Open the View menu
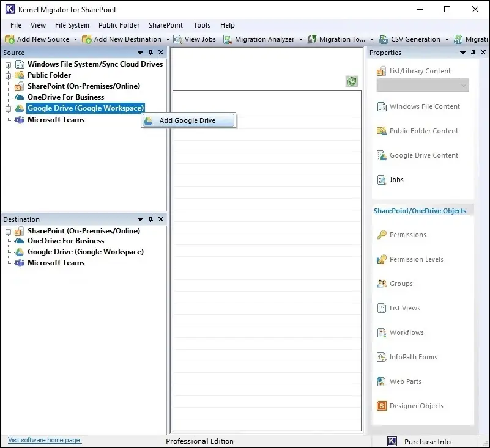Viewport: 490px width, 448px height. [38, 25]
